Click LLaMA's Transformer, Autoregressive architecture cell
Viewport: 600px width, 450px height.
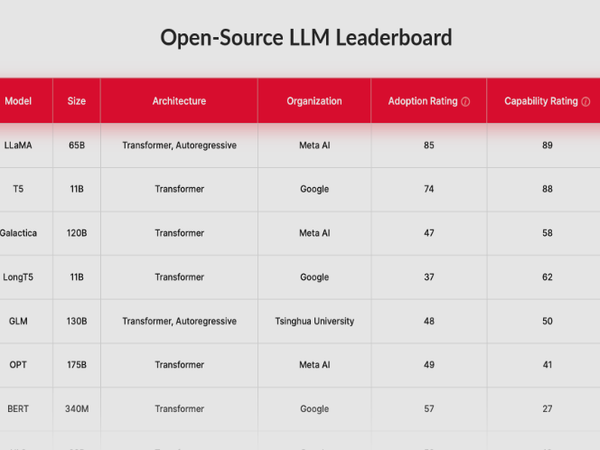coord(179,145)
